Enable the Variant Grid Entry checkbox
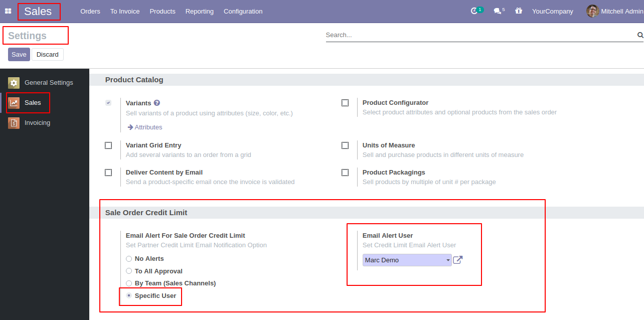Viewport: 644px width, 320px height. pyautogui.click(x=108, y=145)
